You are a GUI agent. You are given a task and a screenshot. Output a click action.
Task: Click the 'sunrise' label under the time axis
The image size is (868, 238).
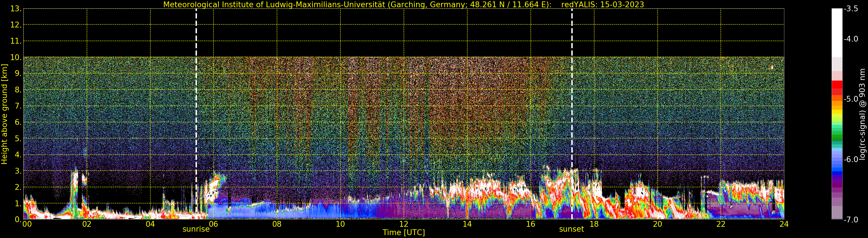click(x=196, y=229)
